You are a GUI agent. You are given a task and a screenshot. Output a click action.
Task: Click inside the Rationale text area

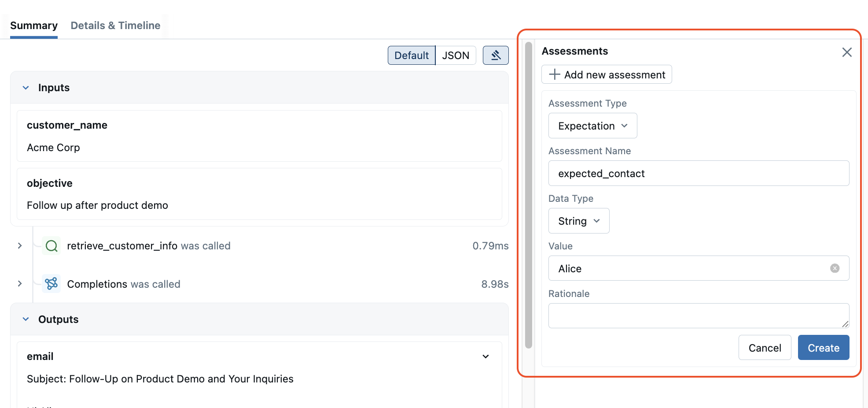[x=698, y=315]
